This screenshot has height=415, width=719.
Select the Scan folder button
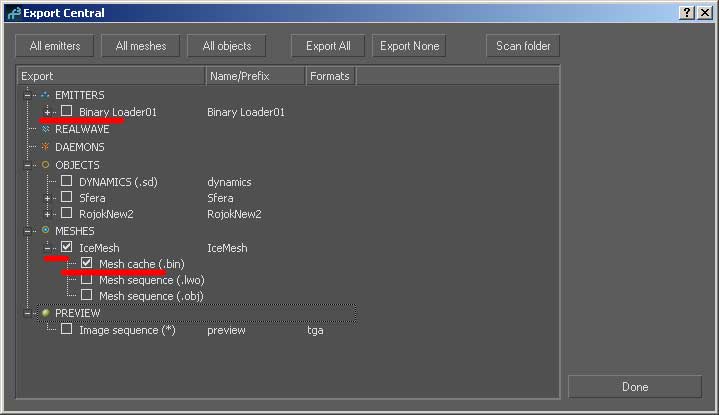pos(523,46)
